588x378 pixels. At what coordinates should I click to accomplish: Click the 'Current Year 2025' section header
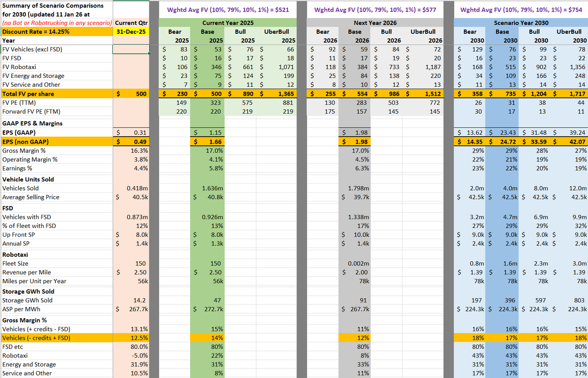point(228,23)
